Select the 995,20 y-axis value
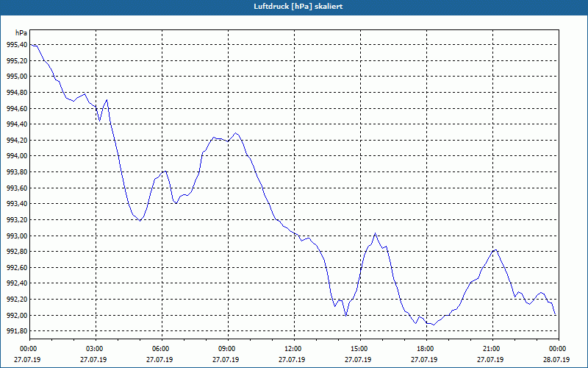 click(17, 61)
